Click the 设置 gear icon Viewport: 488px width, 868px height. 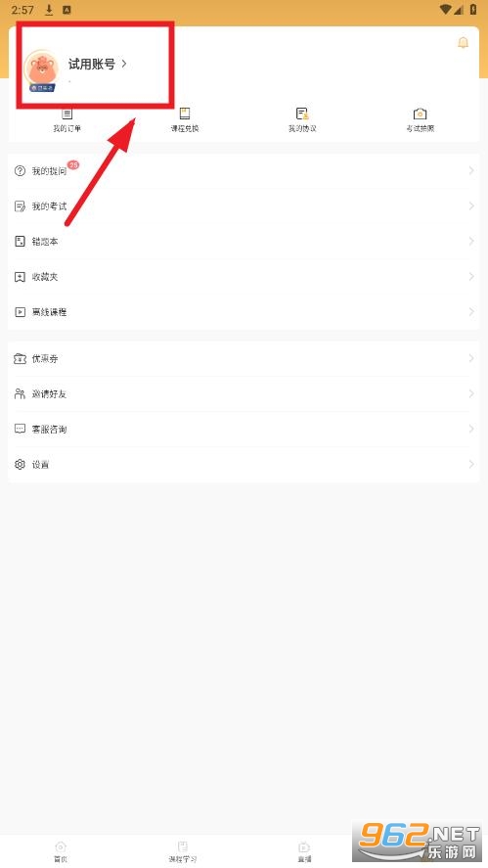pyautogui.click(x=20, y=465)
